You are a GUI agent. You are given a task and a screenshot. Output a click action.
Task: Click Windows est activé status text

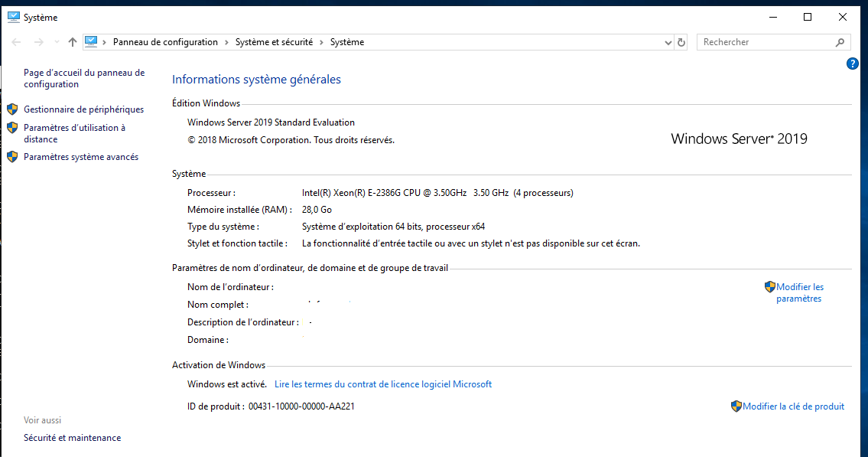coord(227,384)
